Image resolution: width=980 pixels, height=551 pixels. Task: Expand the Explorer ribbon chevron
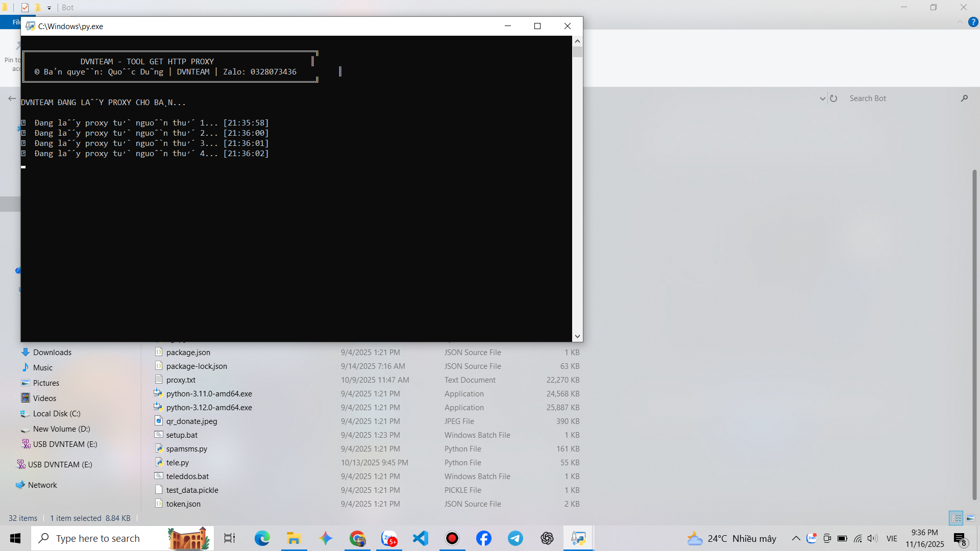960,22
